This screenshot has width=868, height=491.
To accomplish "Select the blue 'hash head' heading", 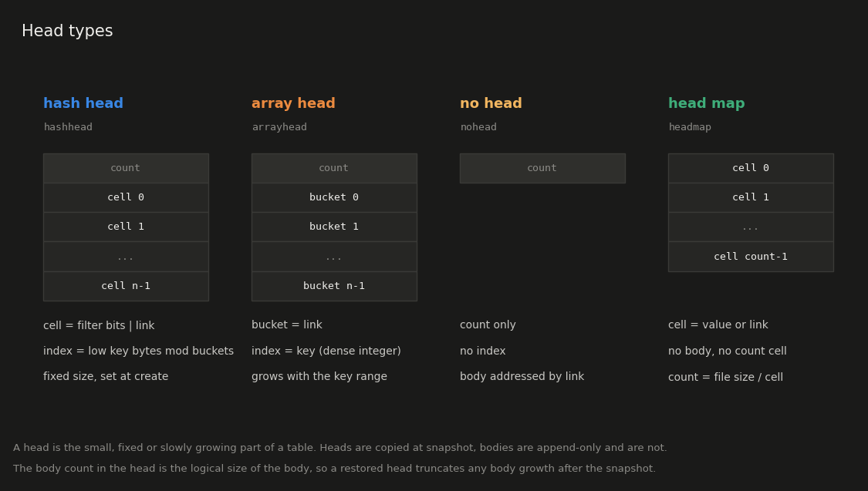I will 83,103.
